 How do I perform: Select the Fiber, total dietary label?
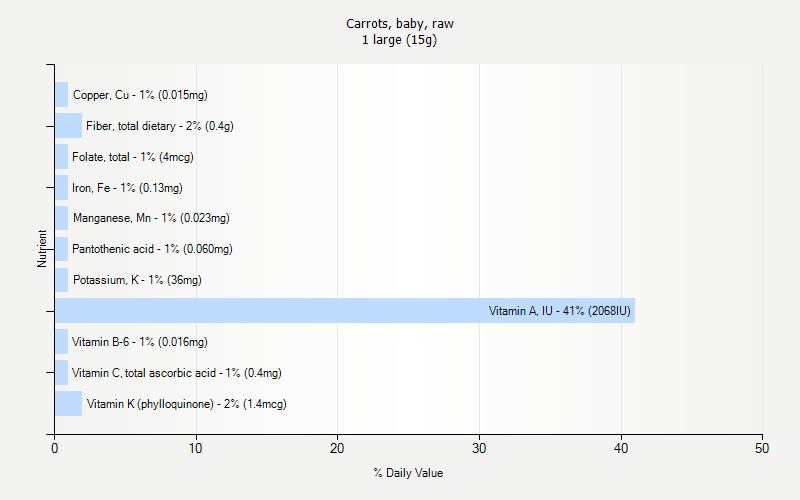(160, 126)
